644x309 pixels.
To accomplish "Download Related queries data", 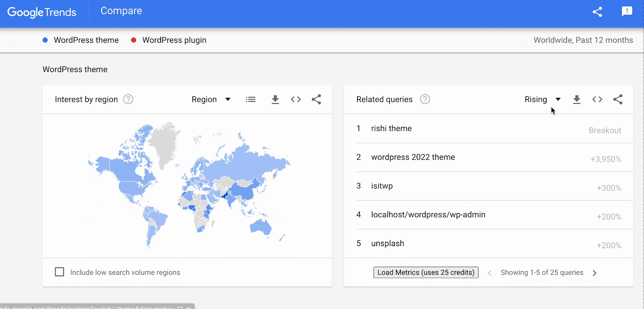I will [577, 100].
